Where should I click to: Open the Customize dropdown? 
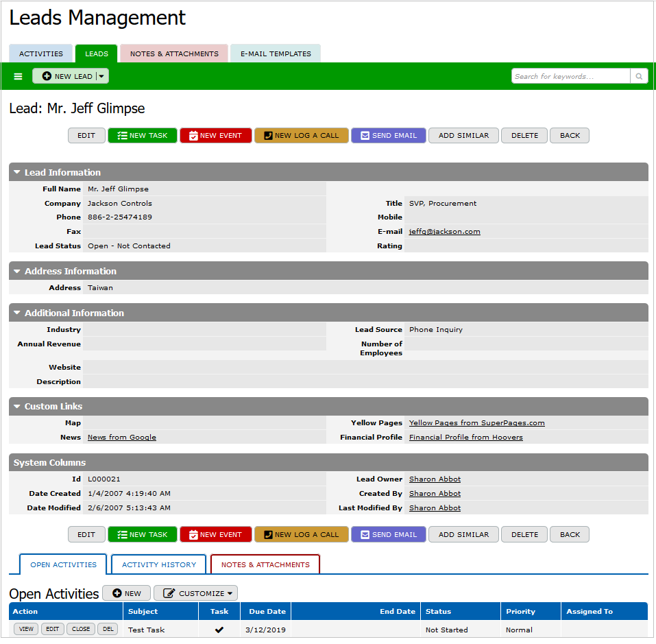pyautogui.click(x=196, y=594)
